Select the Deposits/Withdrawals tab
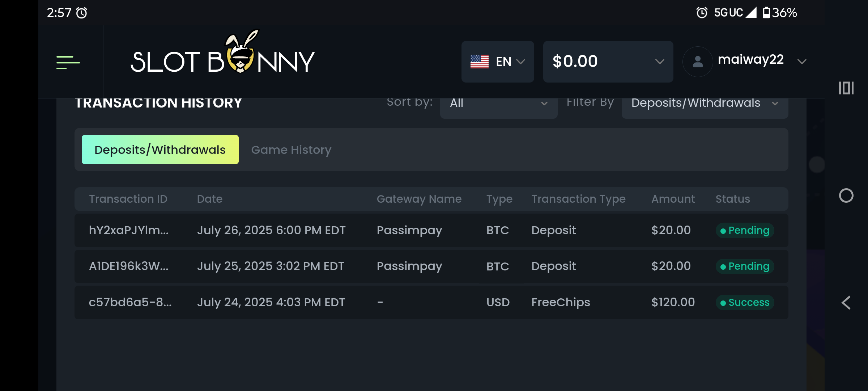This screenshot has height=391, width=868. click(x=160, y=150)
